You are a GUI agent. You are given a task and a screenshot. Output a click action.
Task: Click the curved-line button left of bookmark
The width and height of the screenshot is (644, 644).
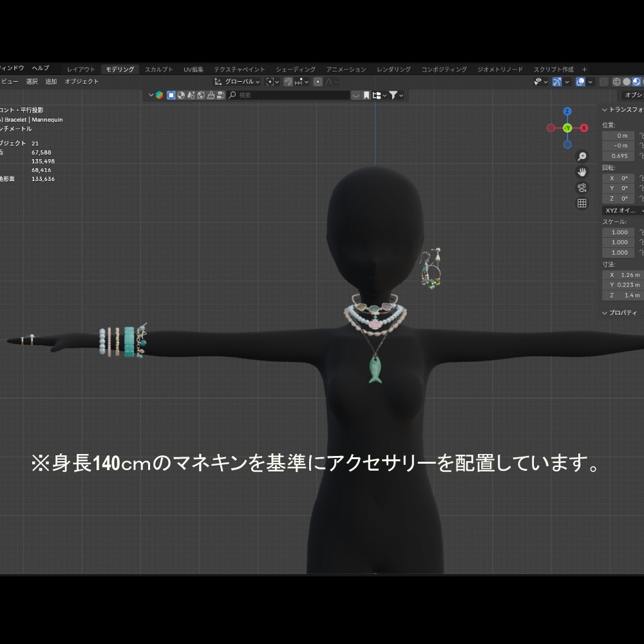click(x=356, y=95)
